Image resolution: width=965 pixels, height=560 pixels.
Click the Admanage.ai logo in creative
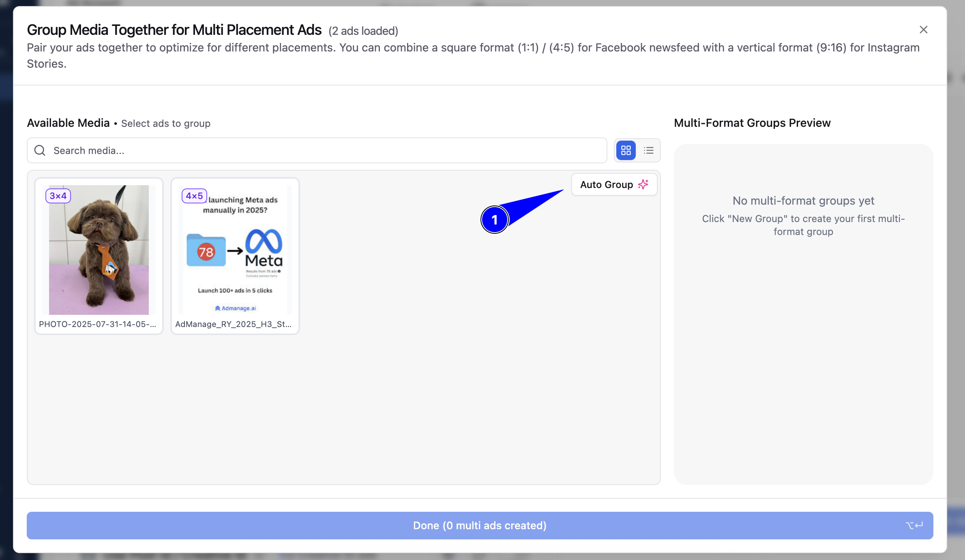click(x=235, y=308)
